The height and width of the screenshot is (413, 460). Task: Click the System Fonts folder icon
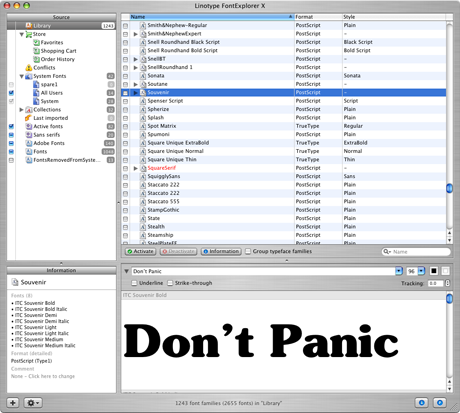29,76
